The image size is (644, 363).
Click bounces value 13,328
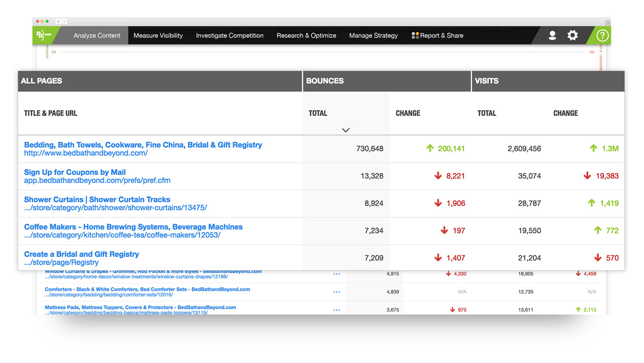(372, 176)
